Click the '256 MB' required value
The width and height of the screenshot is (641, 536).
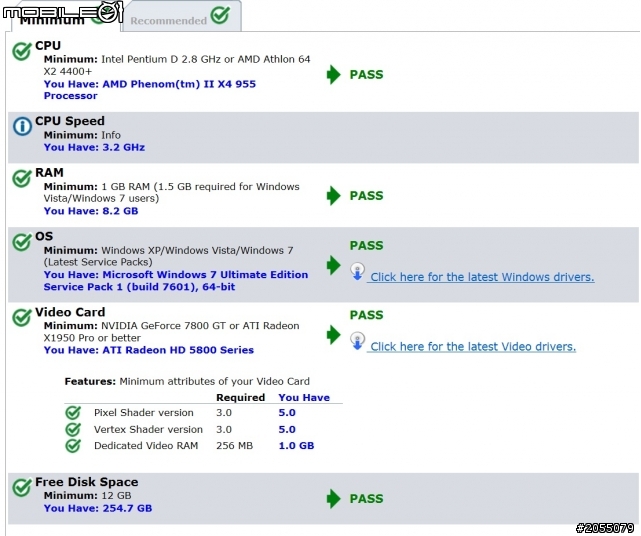(235, 446)
